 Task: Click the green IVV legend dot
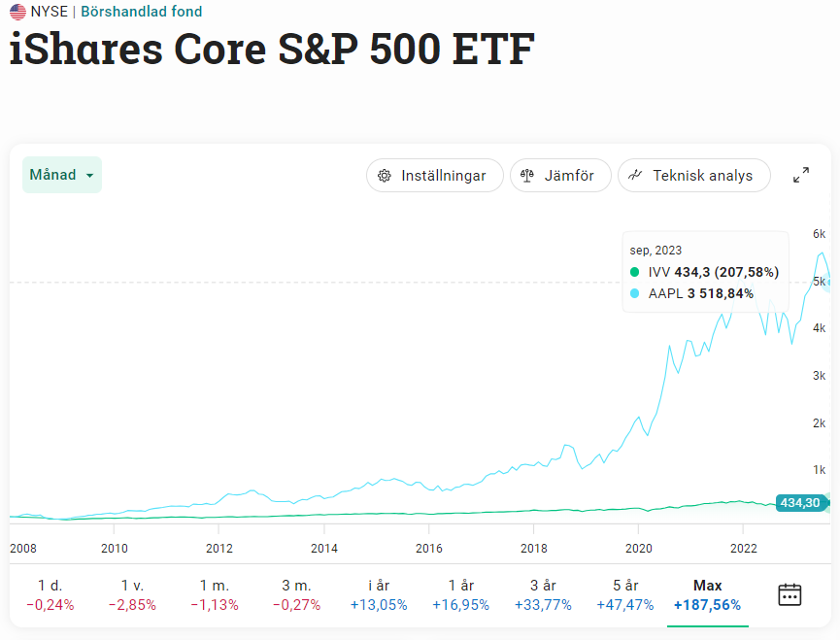pos(635,273)
